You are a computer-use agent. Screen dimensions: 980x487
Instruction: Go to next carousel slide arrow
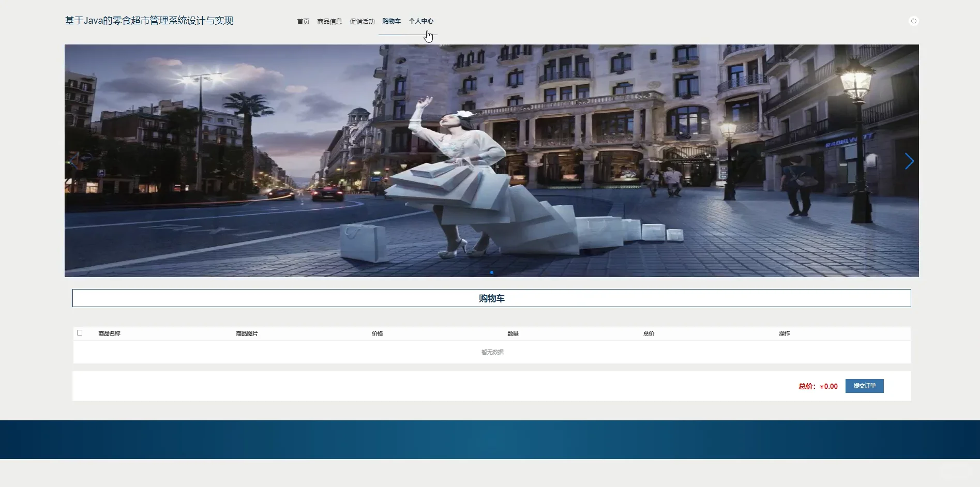[x=909, y=161]
